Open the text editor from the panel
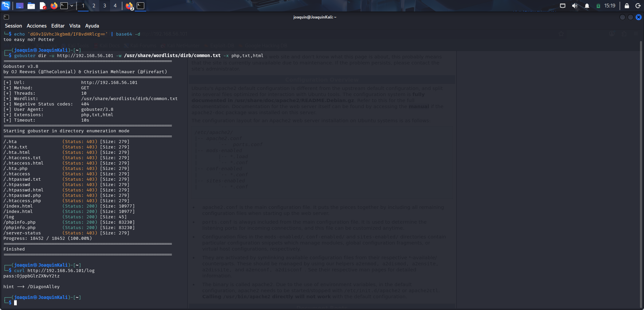Viewport: 644px width, 310px height. [43, 6]
